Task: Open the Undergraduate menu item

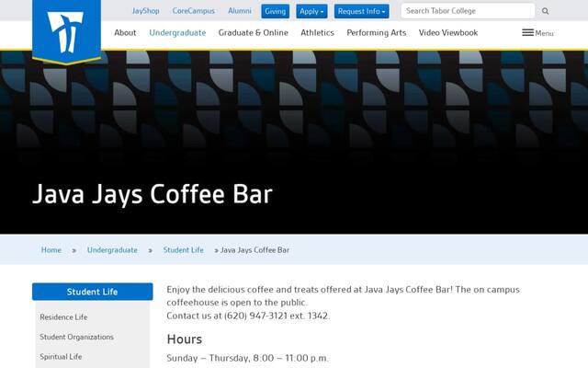Action: (177, 33)
